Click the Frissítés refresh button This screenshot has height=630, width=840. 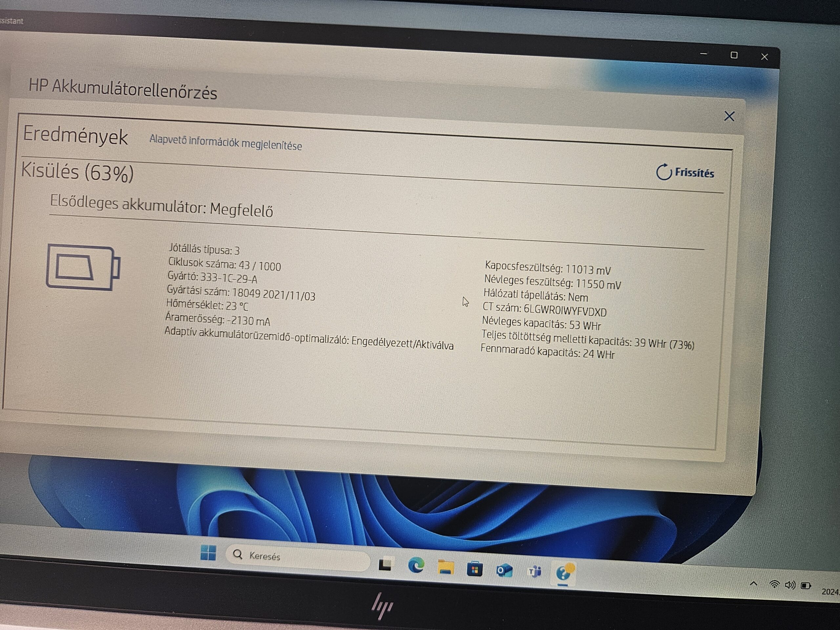pos(685,172)
